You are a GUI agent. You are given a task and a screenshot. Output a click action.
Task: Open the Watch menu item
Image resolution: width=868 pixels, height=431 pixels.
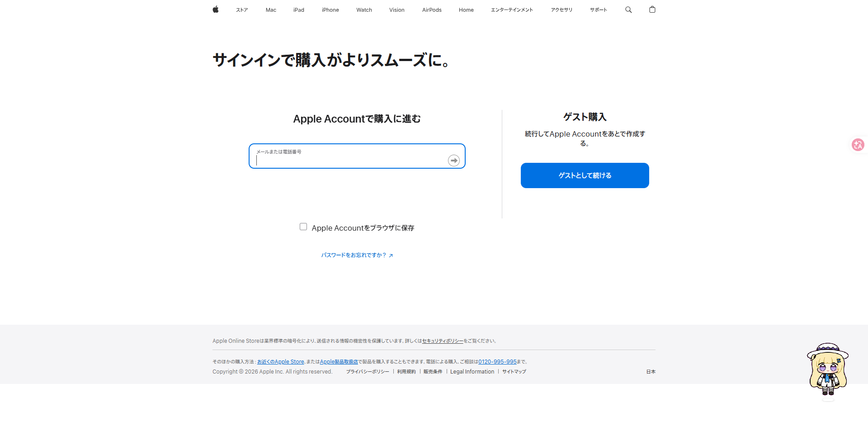click(x=364, y=10)
